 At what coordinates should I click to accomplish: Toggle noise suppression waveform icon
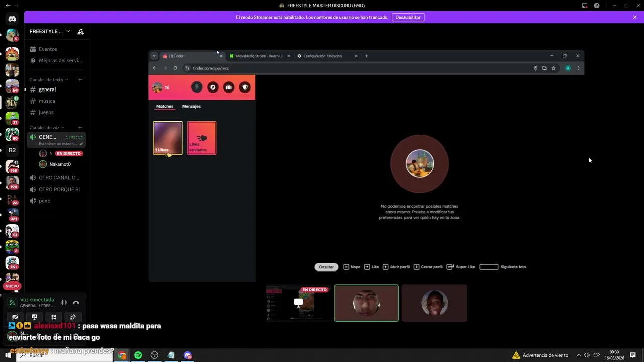click(64, 303)
